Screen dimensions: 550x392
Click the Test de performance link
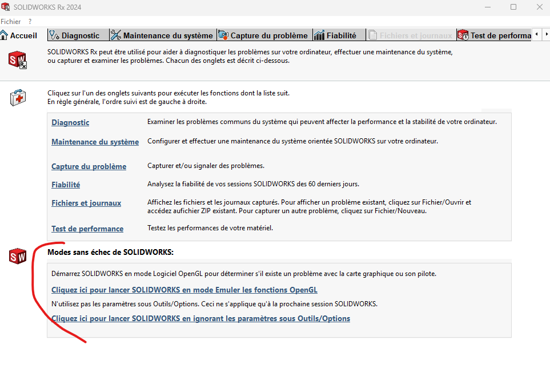(87, 229)
